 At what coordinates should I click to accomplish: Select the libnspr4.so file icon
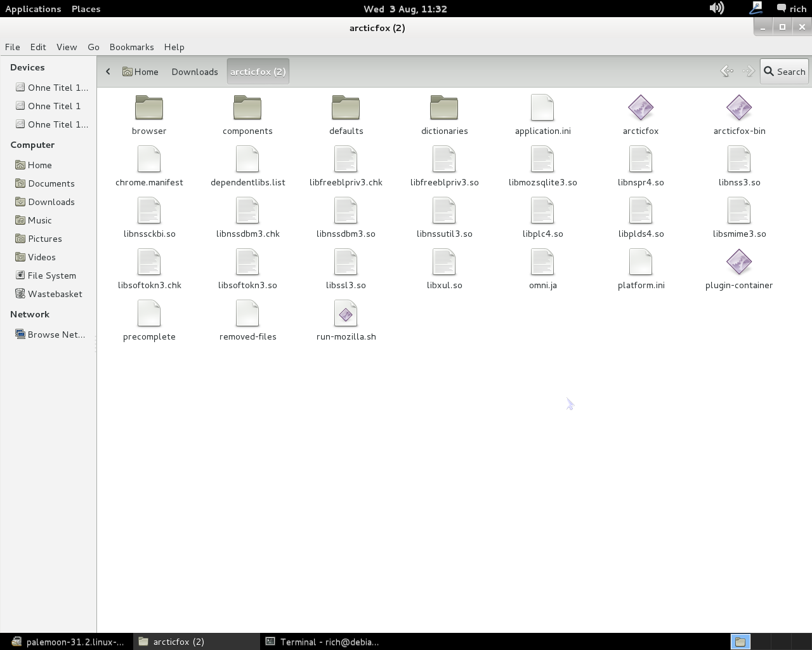click(641, 159)
